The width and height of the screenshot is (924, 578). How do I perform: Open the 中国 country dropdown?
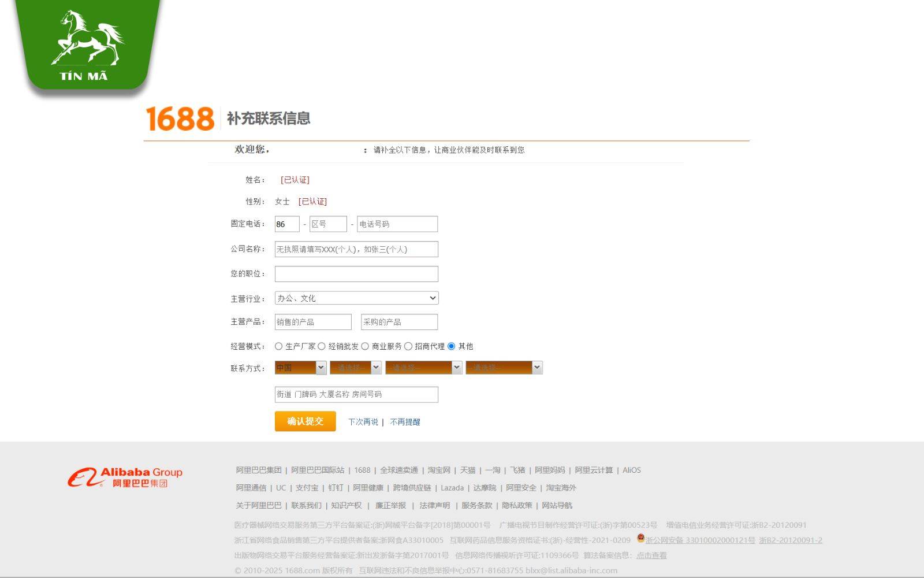[x=300, y=368]
